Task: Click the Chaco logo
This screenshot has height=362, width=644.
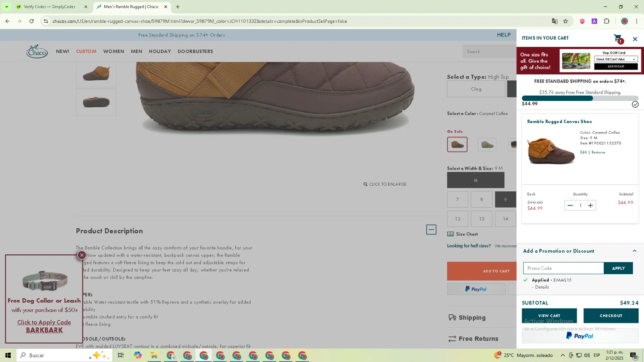Action: [x=37, y=51]
